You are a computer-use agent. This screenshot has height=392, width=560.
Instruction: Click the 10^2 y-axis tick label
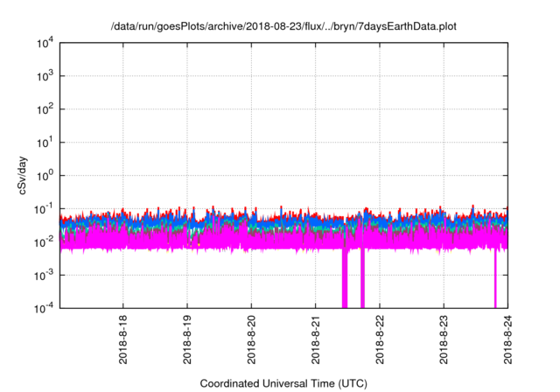(x=45, y=109)
